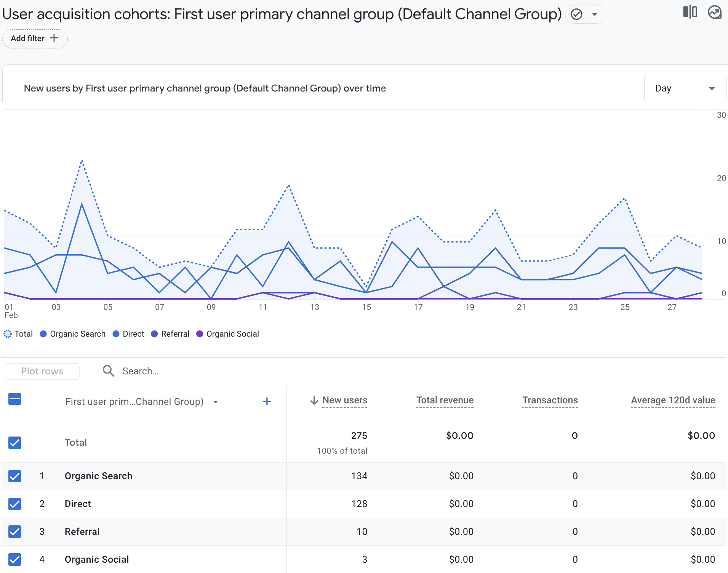
Task: Click the plus icon in Add filter
Action: [x=54, y=38]
